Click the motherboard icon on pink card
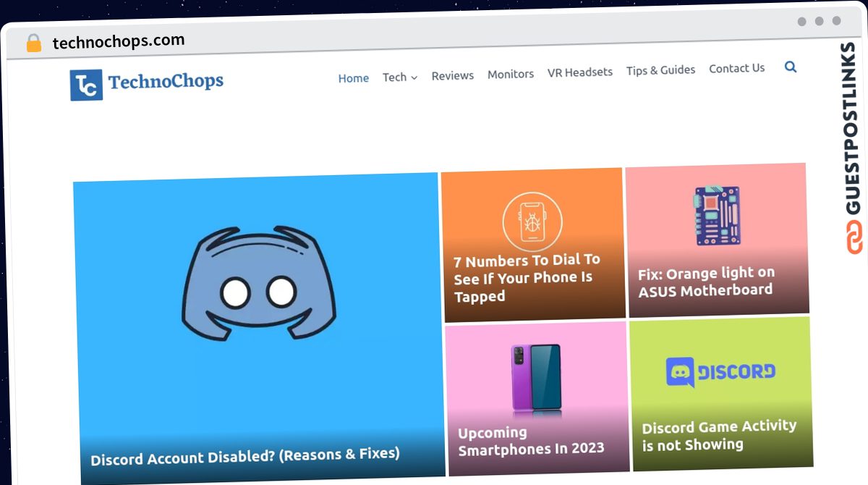 [x=717, y=216]
